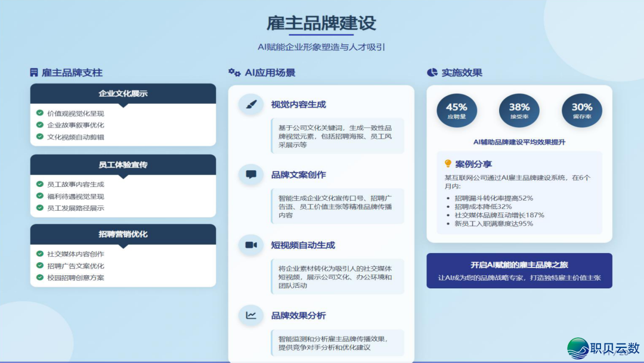This screenshot has height=363, width=644.
Task: Click the green check beside 员工发展路径展示
Action: coord(40,208)
